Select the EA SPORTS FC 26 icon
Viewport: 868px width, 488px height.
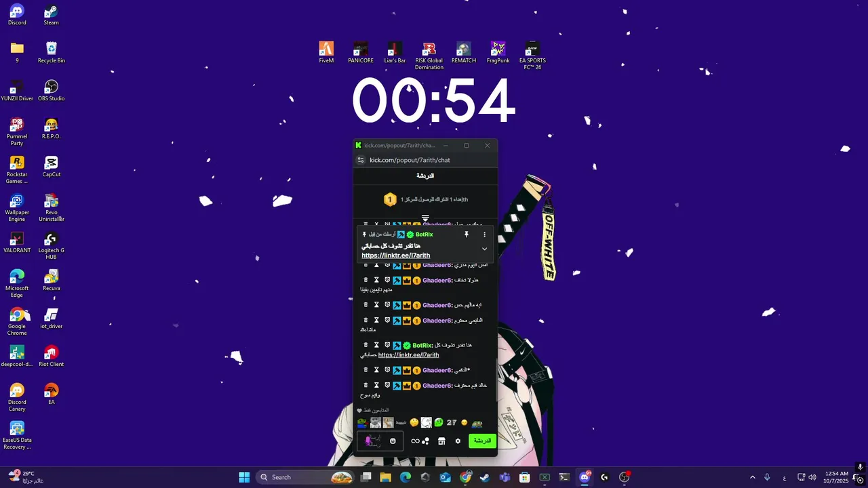click(x=532, y=56)
